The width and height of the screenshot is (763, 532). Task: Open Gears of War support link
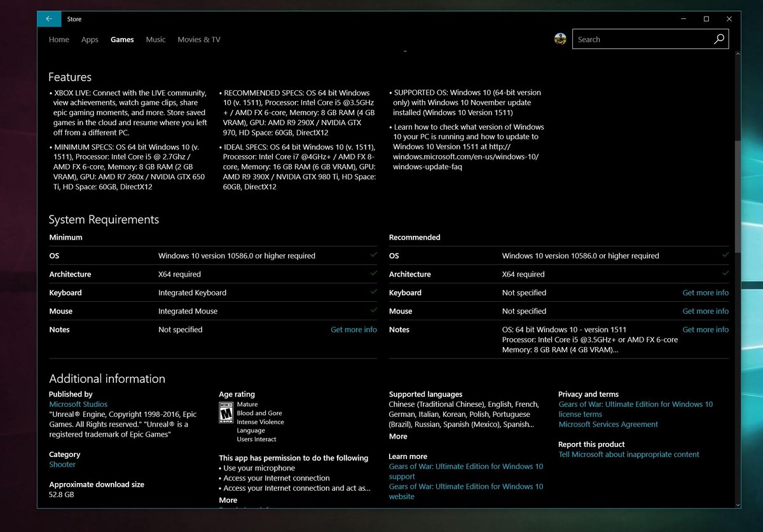pyautogui.click(x=466, y=472)
